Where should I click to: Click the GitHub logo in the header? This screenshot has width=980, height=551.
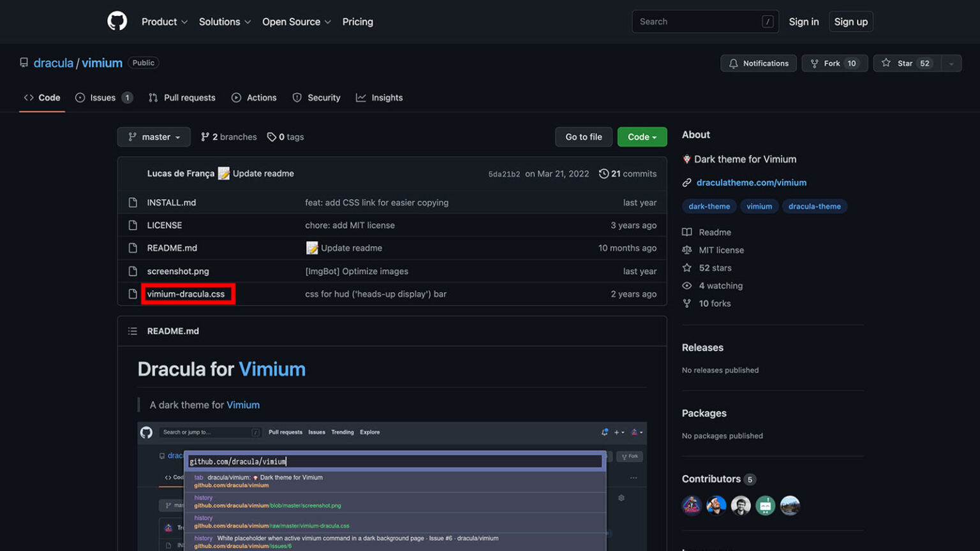tap(117, 21)
